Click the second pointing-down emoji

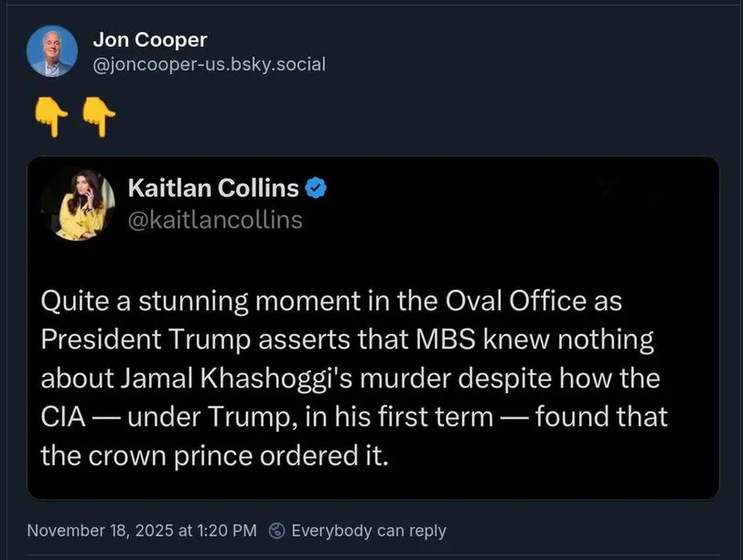[98, 118]
